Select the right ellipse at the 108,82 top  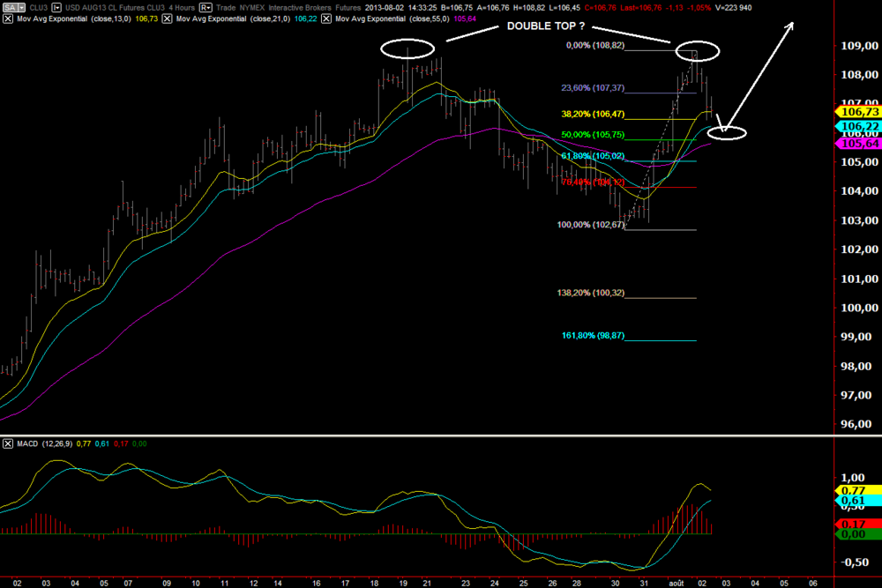698,51
